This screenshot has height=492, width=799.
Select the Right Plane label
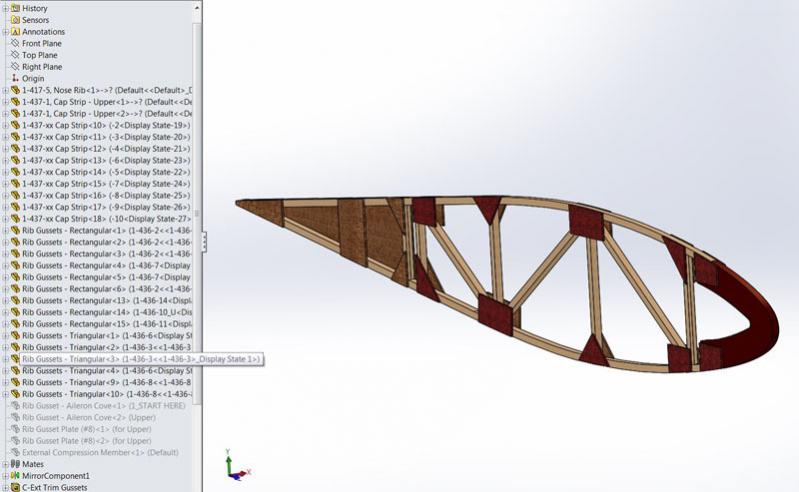click(42, 67)
